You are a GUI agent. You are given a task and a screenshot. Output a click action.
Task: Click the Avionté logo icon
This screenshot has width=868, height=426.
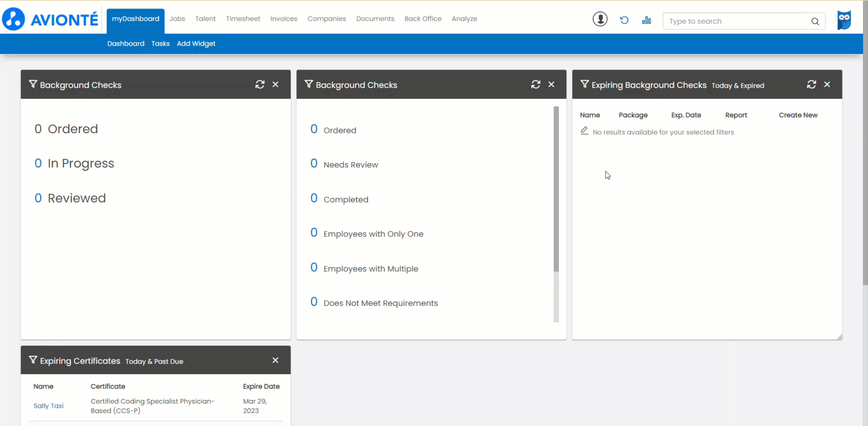(14, 19)
